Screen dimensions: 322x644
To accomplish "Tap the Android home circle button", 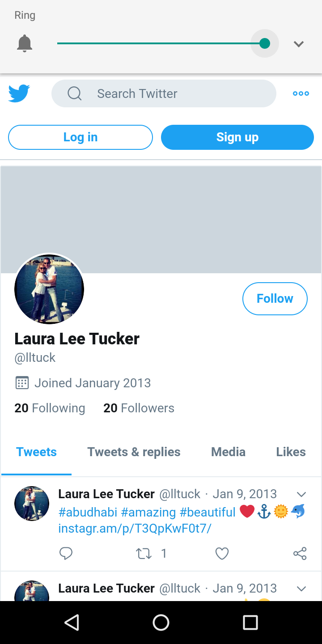I will coord(161,622).
